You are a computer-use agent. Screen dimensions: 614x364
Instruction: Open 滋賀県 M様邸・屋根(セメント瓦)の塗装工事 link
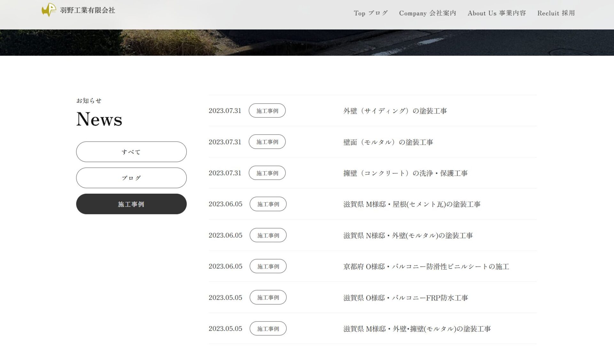(x=412, y=204)
